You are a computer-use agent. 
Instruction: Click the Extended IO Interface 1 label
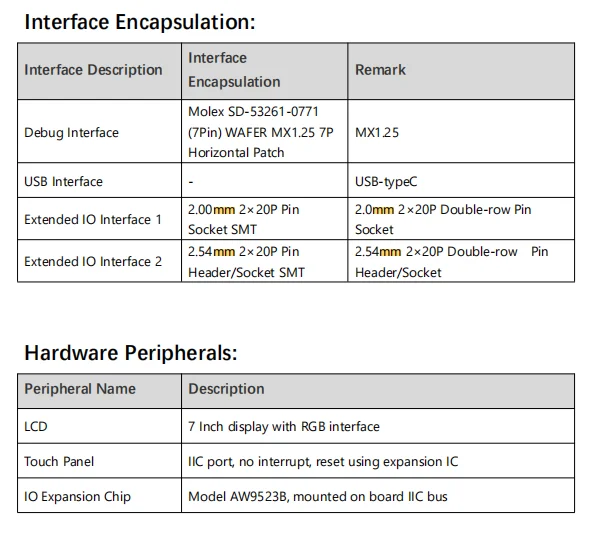pos(93,220)
